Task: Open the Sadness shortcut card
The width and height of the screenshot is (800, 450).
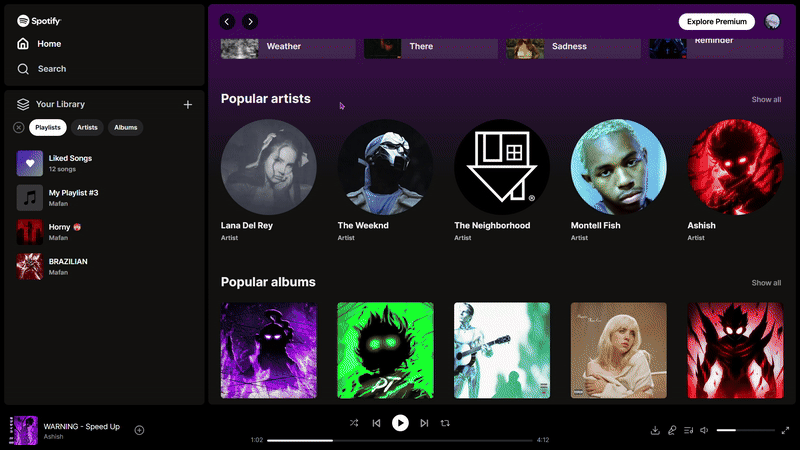Action: [x=573, y=48]
